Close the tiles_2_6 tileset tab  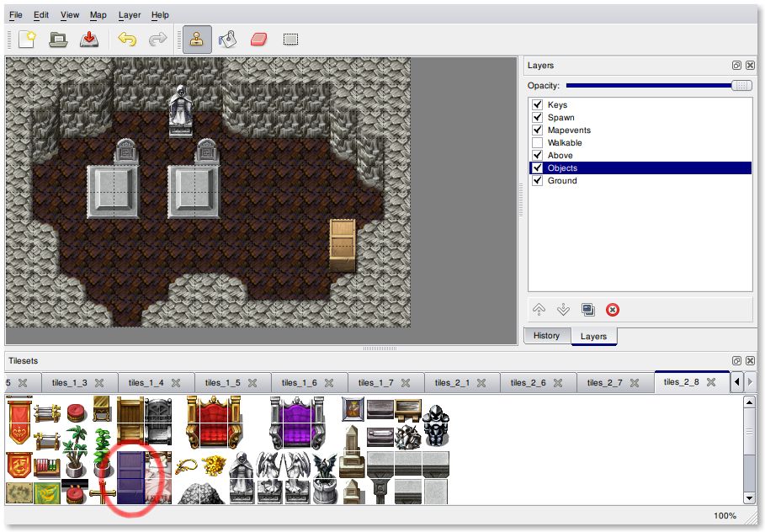(x=558, y=383)
